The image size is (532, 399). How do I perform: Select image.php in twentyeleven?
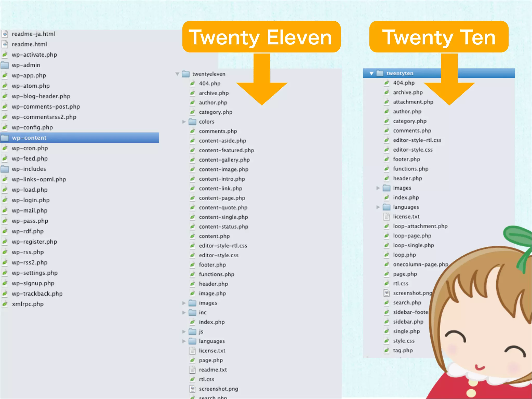click(x=212, y=293)
